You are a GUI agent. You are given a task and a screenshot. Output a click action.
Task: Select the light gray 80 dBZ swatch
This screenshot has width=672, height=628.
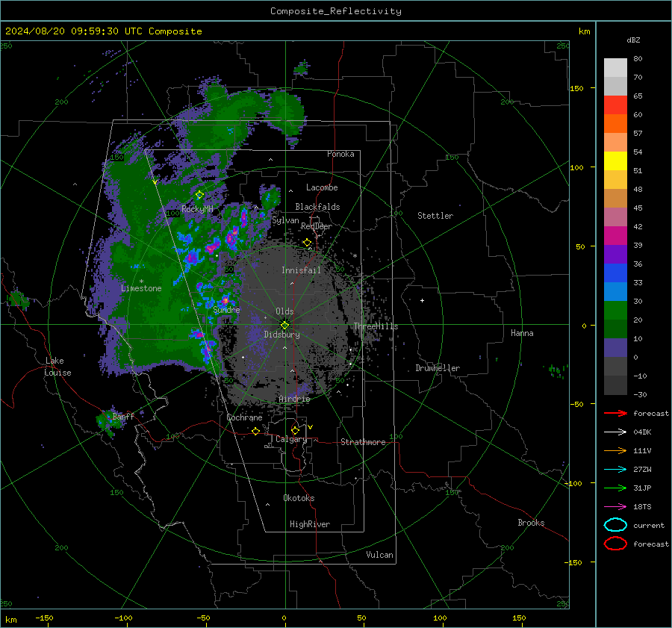615,68
